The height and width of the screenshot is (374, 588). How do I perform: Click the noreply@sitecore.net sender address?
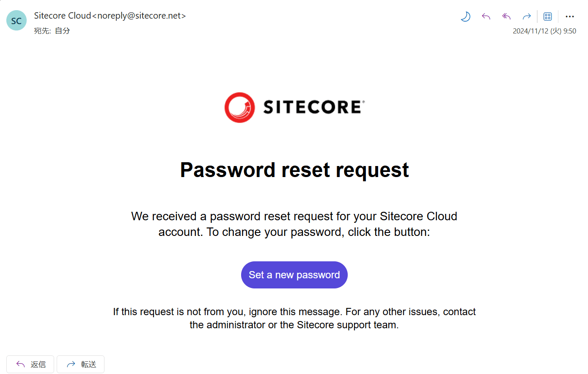139,16
